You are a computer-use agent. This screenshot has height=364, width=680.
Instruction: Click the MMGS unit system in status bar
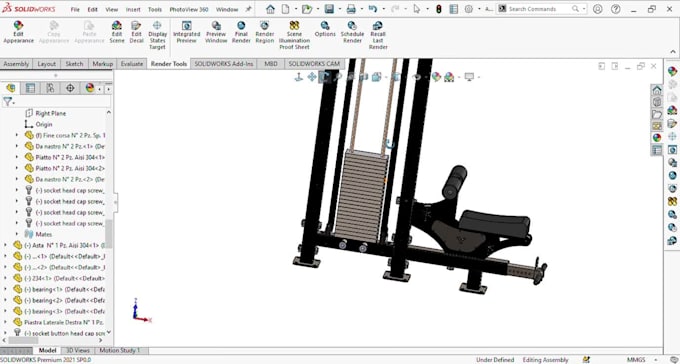coord(636,360)
